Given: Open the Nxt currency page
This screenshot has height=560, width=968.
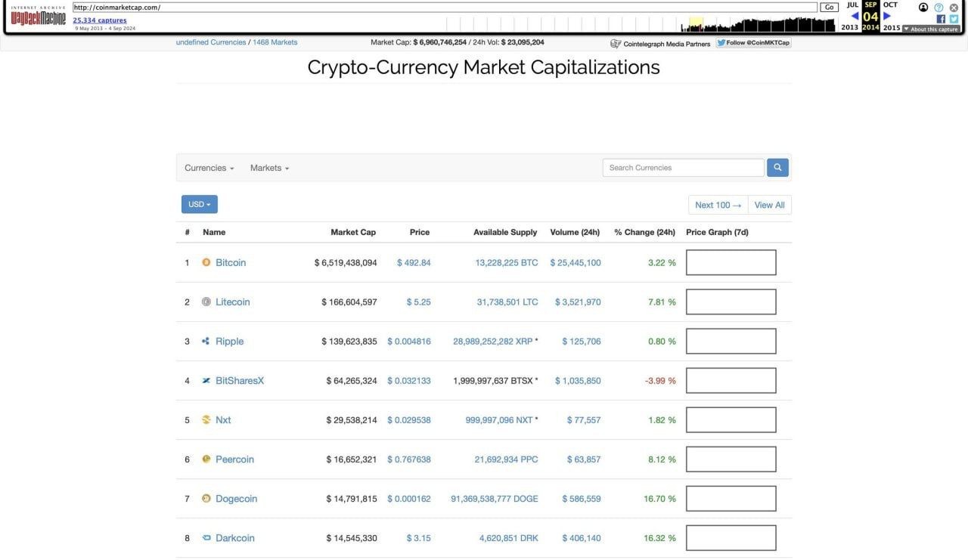Looking at the screenshot, I should click(x=223, y=419).
